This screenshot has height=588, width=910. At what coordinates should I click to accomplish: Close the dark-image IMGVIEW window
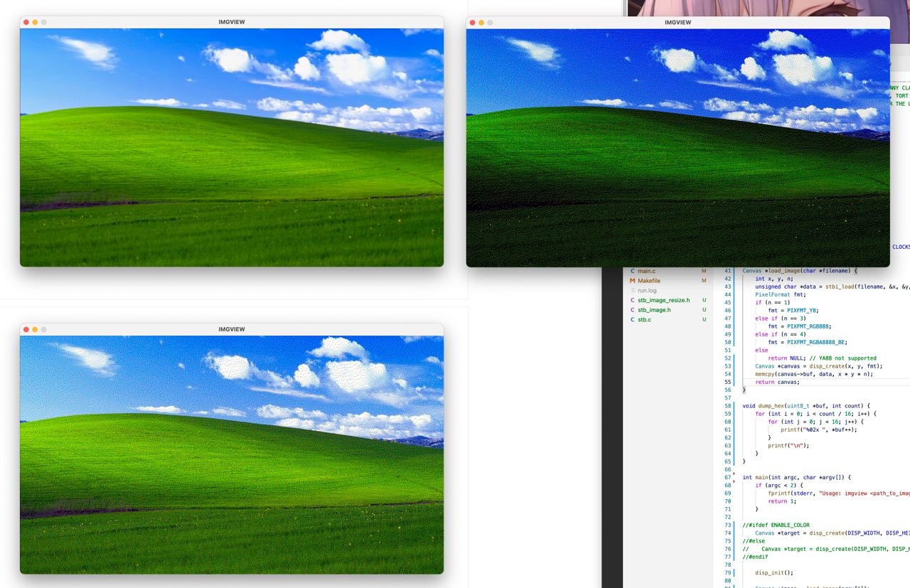(473, 23)
